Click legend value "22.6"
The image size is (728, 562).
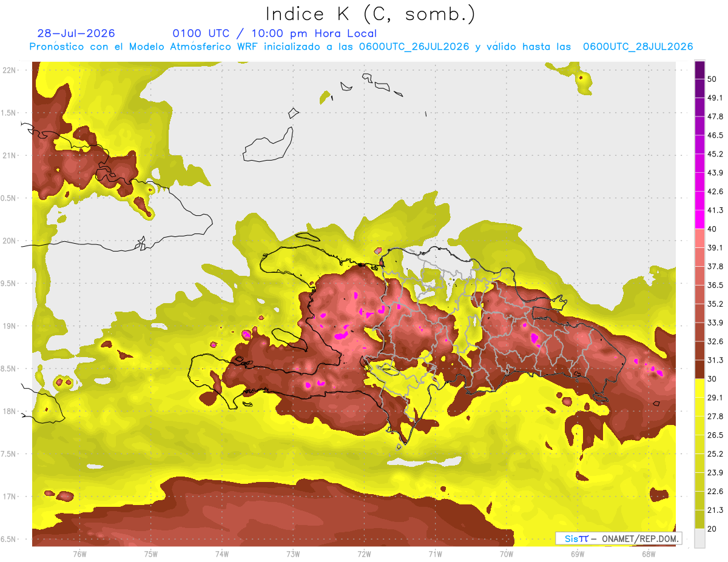click(715, 491)
